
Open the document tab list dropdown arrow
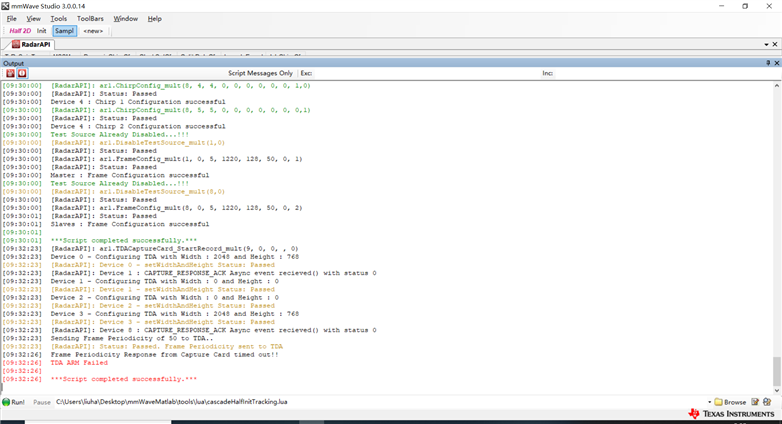[767, 44]
